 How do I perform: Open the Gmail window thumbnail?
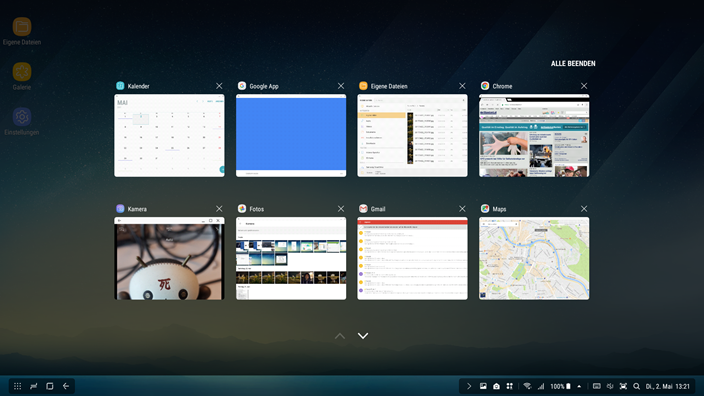(x=412, y=259)
